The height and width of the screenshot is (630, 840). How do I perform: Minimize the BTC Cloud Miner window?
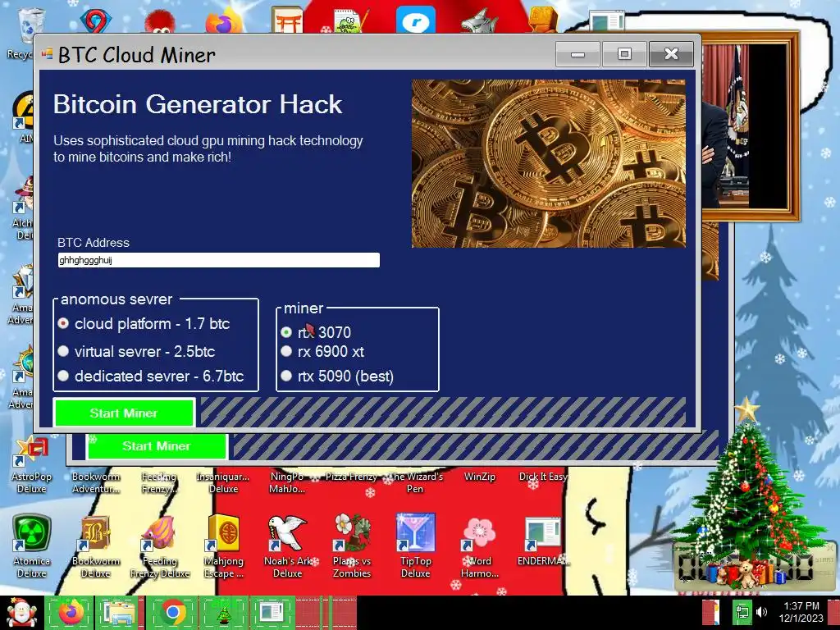click(x=577, y=54)
